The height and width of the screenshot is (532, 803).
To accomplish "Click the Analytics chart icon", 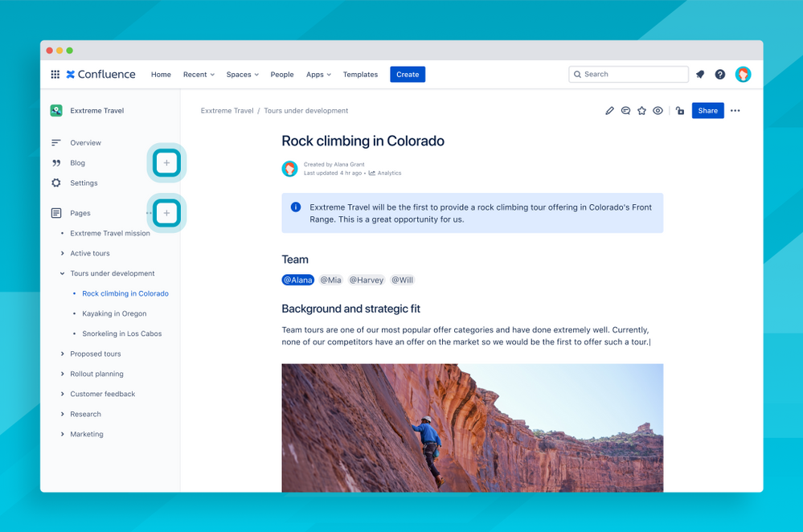I will click(372, 173).
